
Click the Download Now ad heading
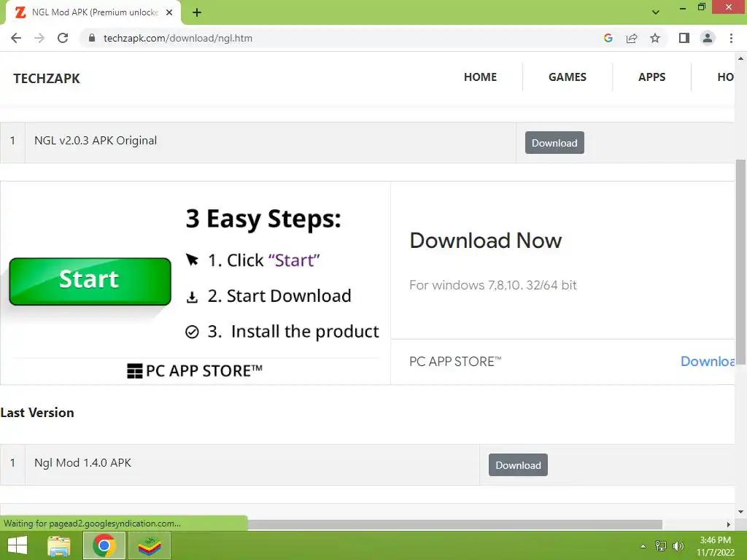pos(485,241)
